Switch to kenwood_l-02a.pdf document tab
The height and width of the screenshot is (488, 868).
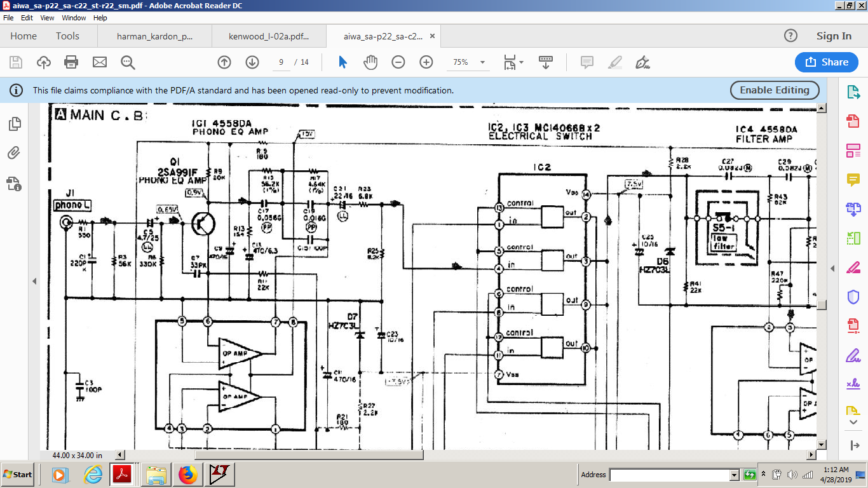pos(269,36)
